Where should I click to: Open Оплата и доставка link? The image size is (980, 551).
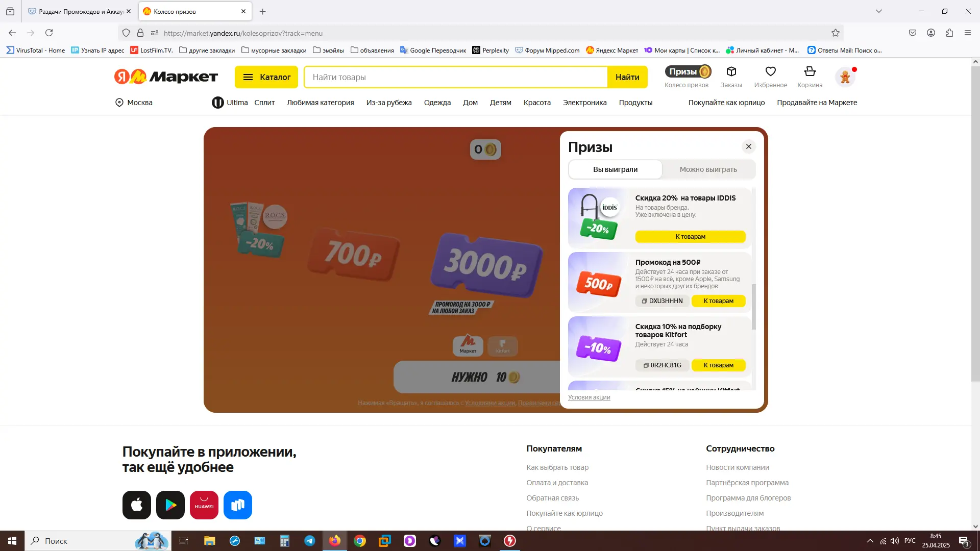[557, 483]
